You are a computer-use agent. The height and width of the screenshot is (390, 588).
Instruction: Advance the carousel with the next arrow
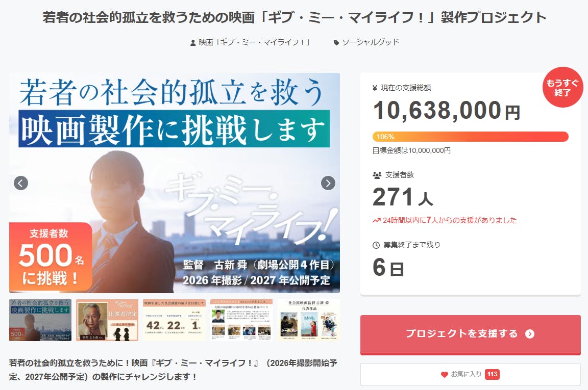(x=328, y=183)
